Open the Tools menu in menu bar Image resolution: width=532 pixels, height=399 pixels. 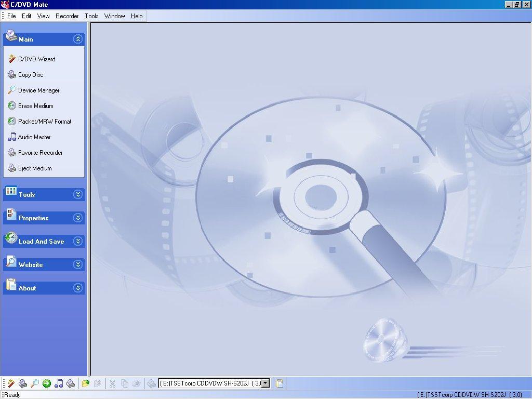[91, 16]
